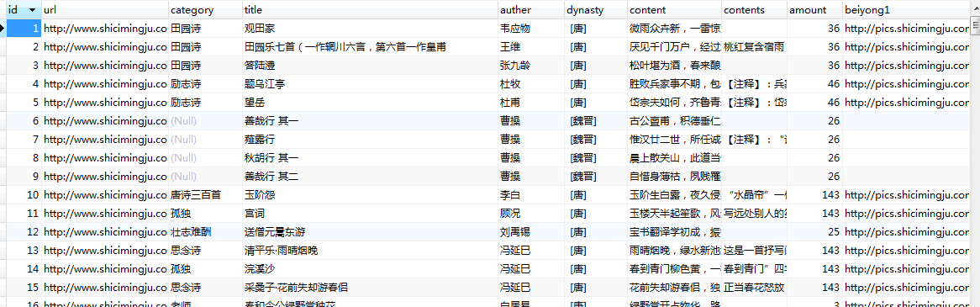Select the beiyong1 column header
Screen dimensions: 980x307
tap(905, 10)
